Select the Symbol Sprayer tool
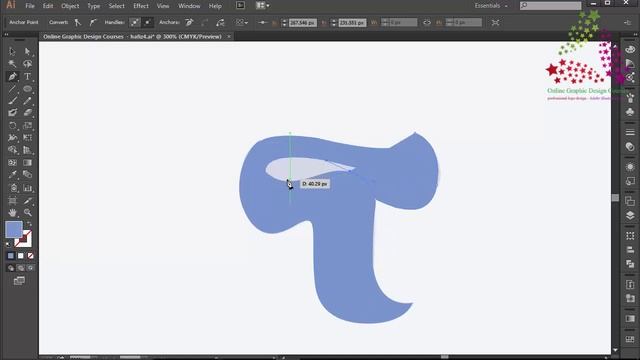 12,188
